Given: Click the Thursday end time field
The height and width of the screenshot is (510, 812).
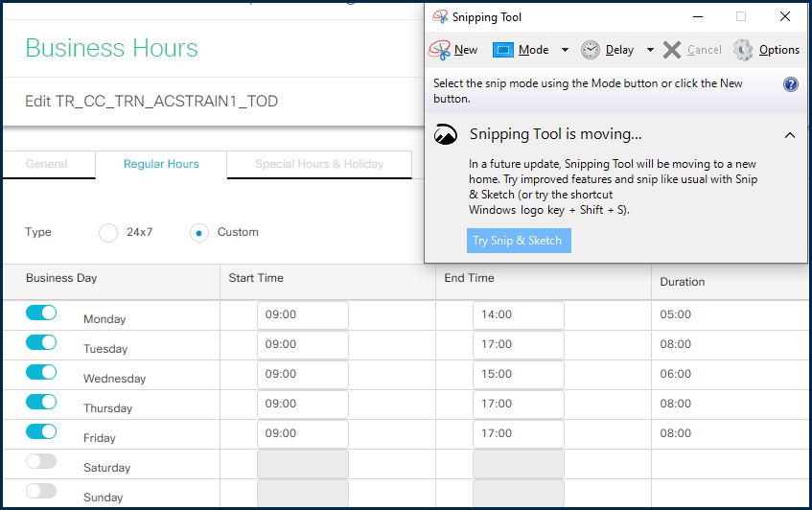Looking at the screenshot, I should pos(519,404).
